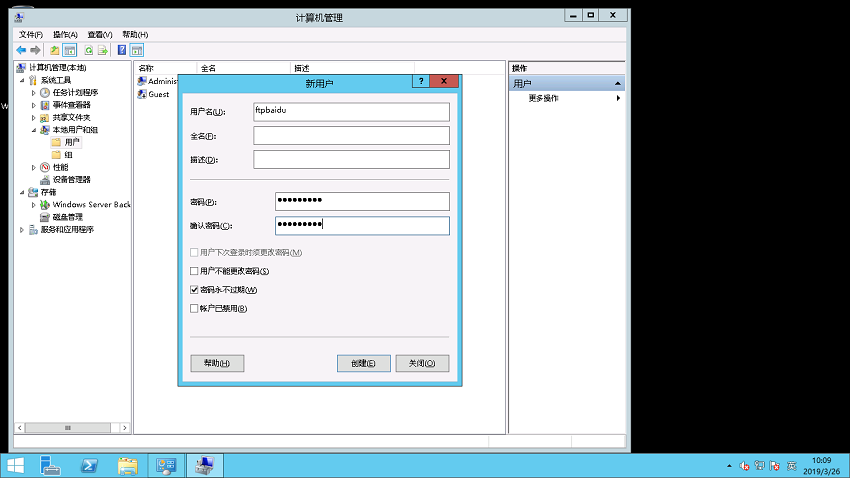The image size is (850, 478).
Task: Check 用户不能更改密码 checkbox
Action: [x=194, y=271]
